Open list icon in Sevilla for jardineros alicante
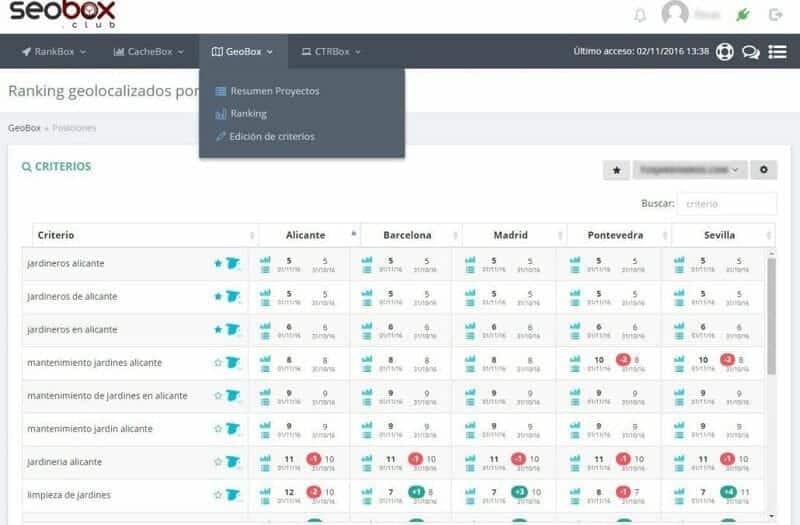Viewport: 800px width, 525px height. click(679, 269)
